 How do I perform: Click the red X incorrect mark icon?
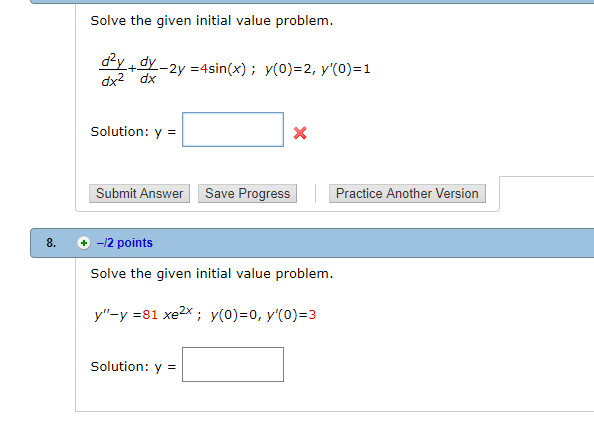[x=300, y=133]
